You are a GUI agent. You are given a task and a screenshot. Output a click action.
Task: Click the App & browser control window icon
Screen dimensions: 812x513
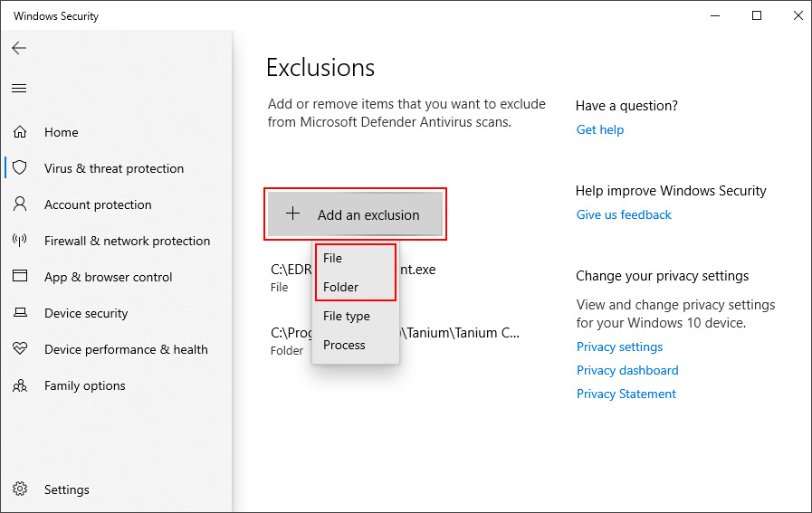click(x=20, y=275)
